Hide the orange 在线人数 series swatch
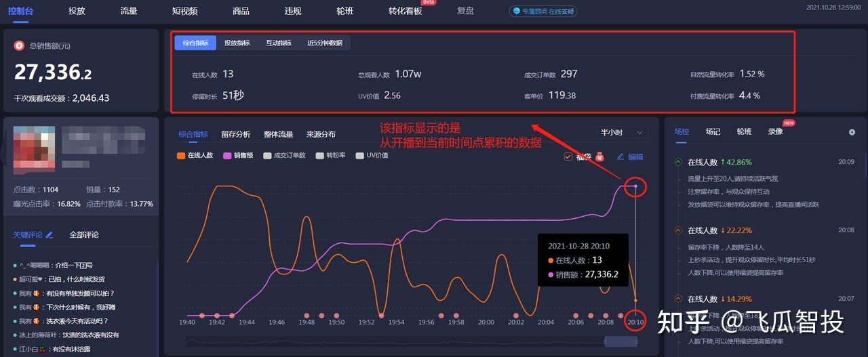868x357 pixels. coord(181,155)
